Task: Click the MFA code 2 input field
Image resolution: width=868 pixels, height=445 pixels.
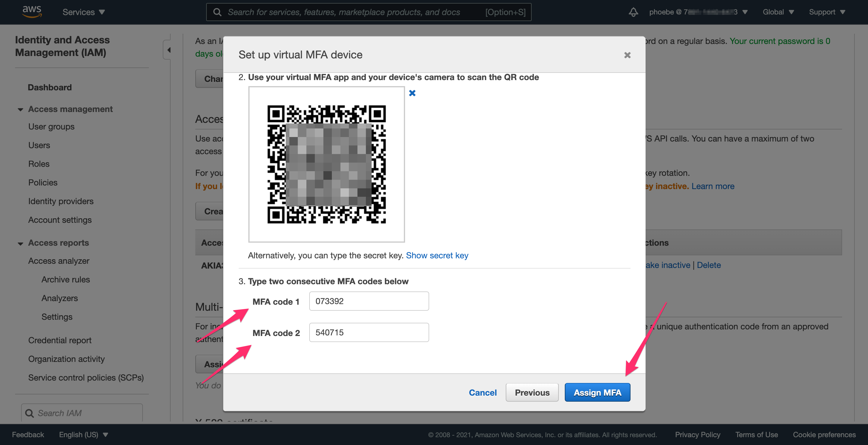Action: pyautogui.click(x=369, y=332)
